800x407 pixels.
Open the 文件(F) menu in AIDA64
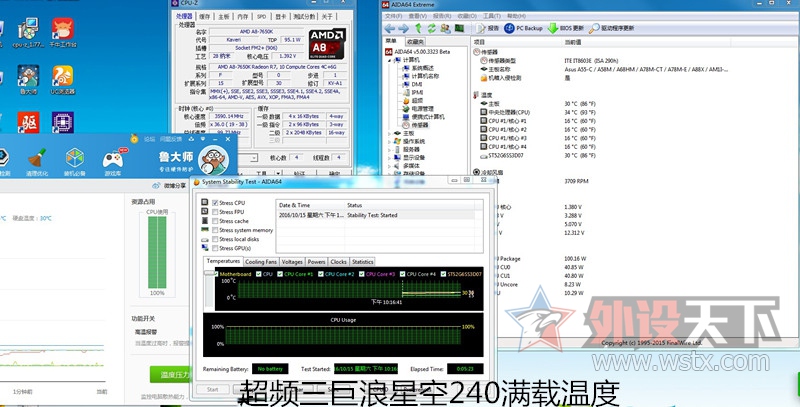point(393,16)
